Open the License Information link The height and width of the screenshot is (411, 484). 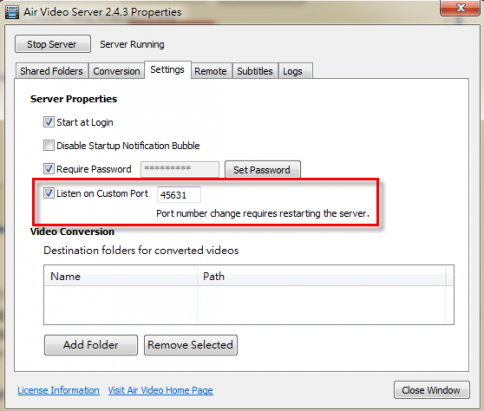tap(58, 390)
